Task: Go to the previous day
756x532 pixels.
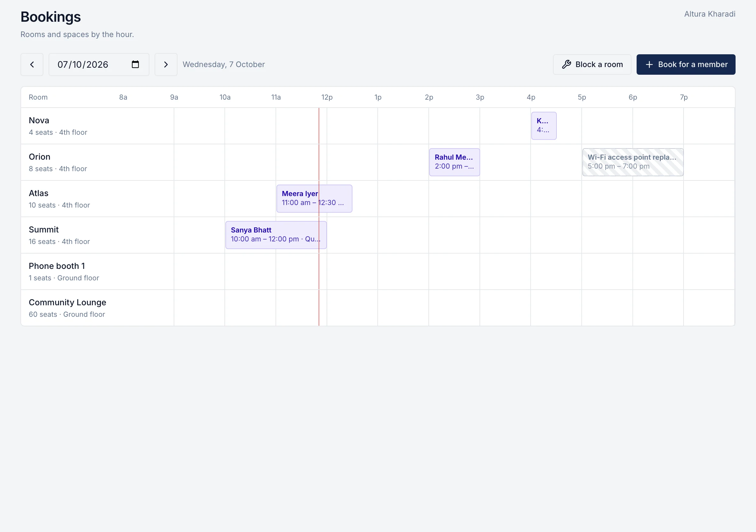Action: (x=32, y=65)
